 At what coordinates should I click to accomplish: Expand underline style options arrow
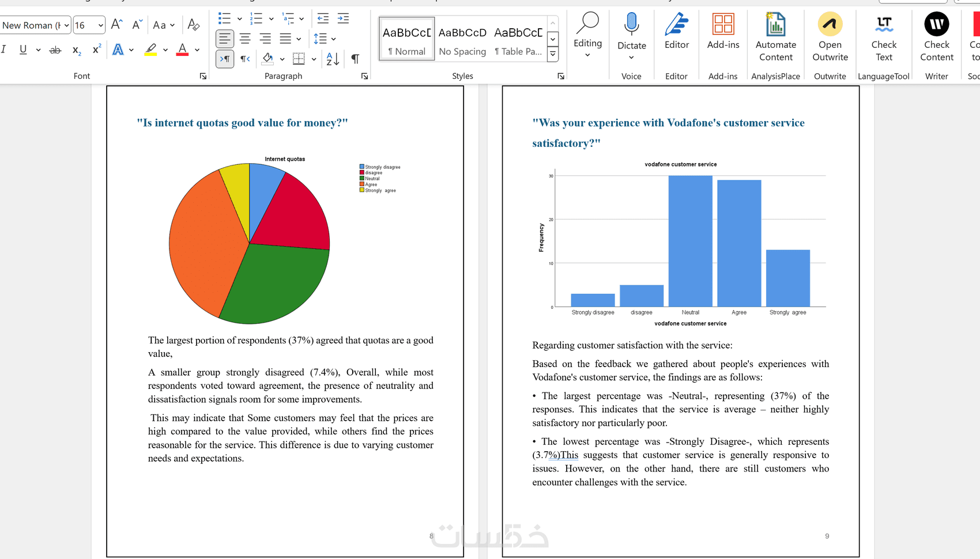coord(38,50)
